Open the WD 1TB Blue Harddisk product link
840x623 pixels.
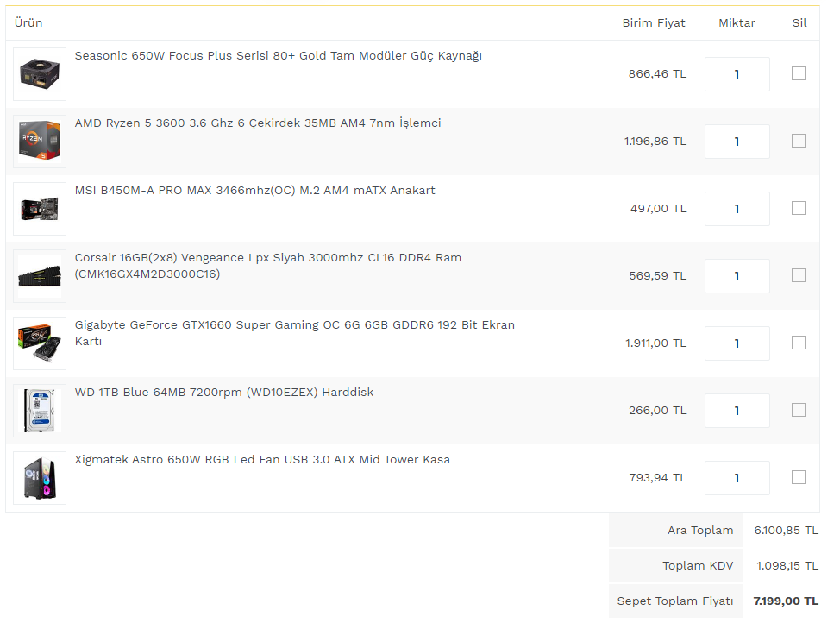point(224,392)
